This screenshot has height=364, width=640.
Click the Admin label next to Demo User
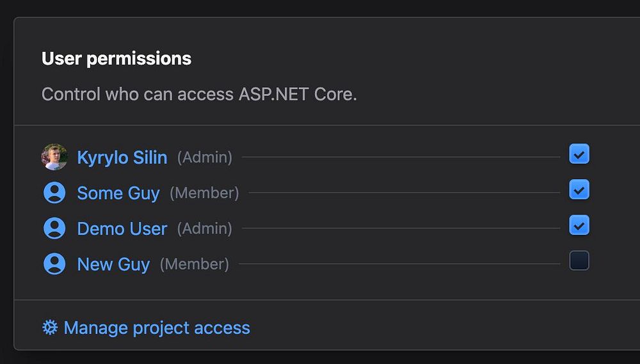click(x=205, y=229)
